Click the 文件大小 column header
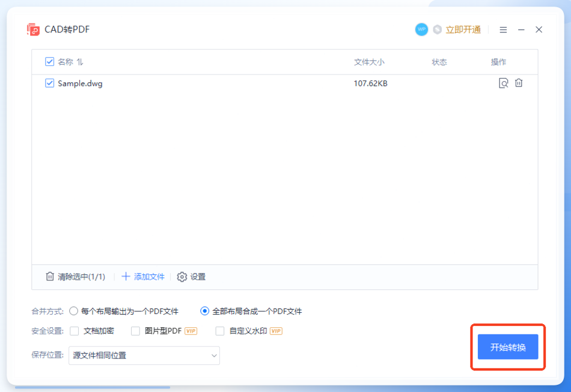Viewport: 571px width, 392px height. pyautogui.click(x=369, y=62)
